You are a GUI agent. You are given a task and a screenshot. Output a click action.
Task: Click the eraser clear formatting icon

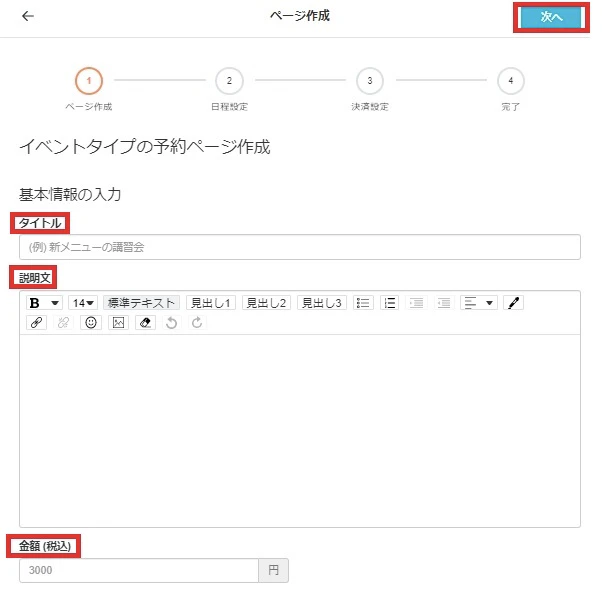tap(145, 323)
